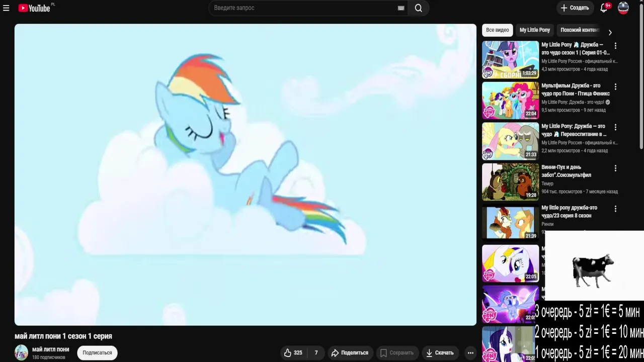Open the account avatar menu
The height and width of the screenshot is (362, 644).
coord(623,8)
